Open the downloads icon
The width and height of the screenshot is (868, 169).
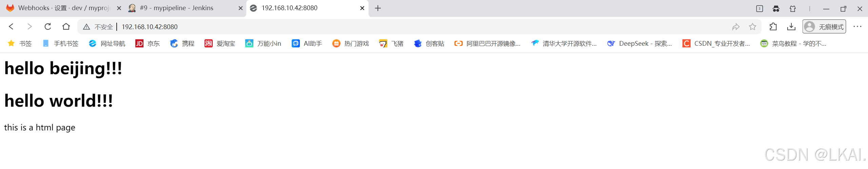coord(791,27)
